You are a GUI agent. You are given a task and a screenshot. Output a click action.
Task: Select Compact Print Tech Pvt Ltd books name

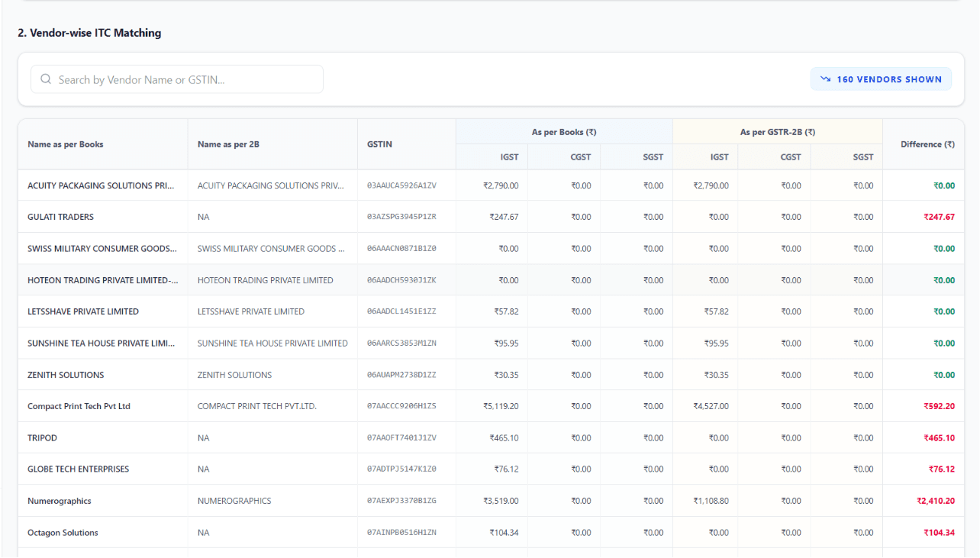(79, 406)
